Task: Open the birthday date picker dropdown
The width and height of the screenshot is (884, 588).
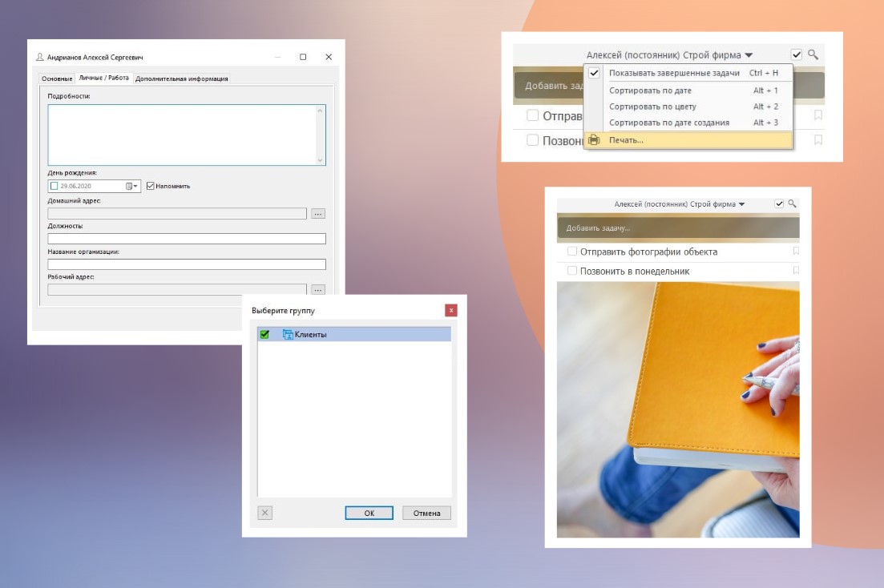Action: point(132,186)
